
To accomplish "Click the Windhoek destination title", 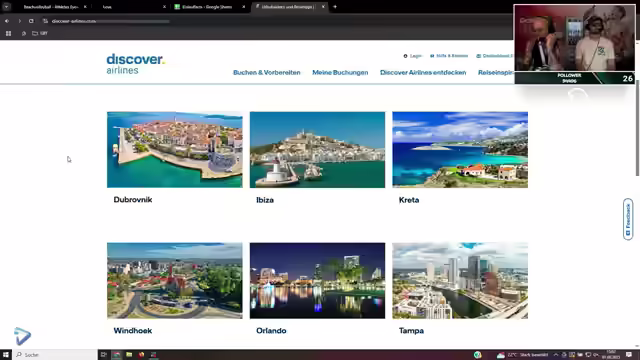I will (x=133, y=331).
